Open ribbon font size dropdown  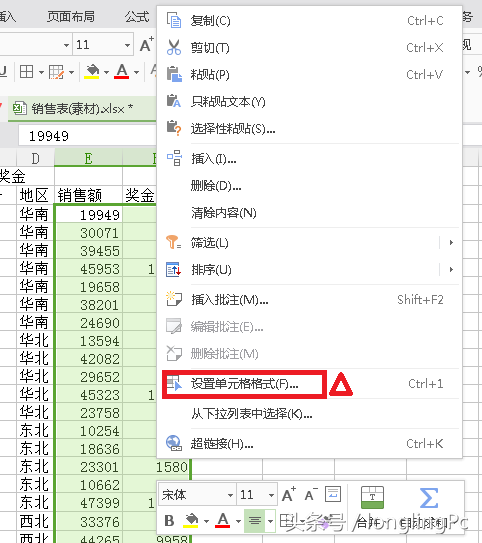tap(127, 45)
